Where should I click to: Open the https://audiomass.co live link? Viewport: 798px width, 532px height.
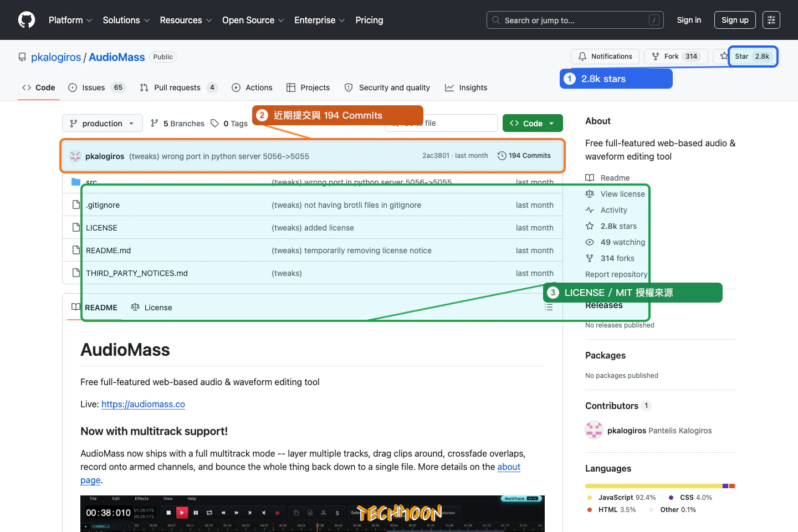click(143, 405)
